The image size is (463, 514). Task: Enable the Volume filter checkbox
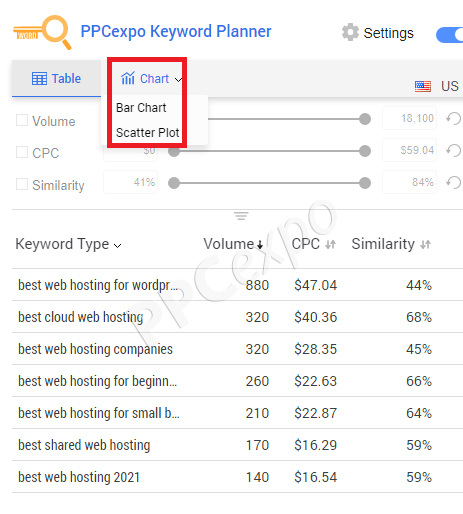pos(22,120)
